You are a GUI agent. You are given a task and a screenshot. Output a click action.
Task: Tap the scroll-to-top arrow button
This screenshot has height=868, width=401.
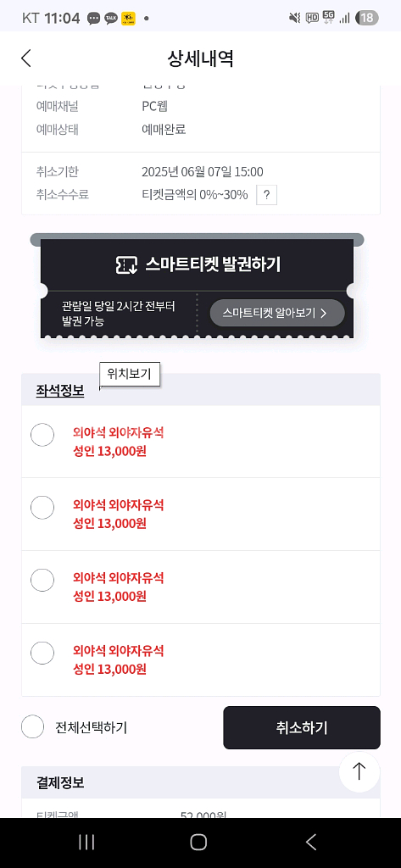(x=359, y=771)
